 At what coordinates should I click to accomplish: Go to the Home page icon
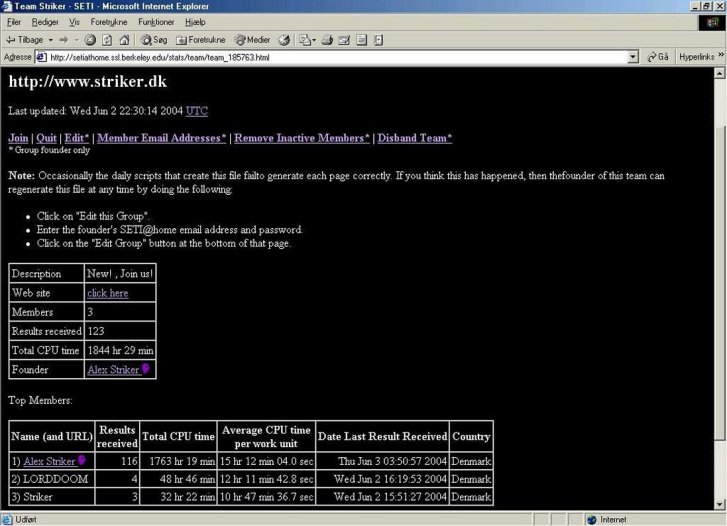tap(124, 40)
